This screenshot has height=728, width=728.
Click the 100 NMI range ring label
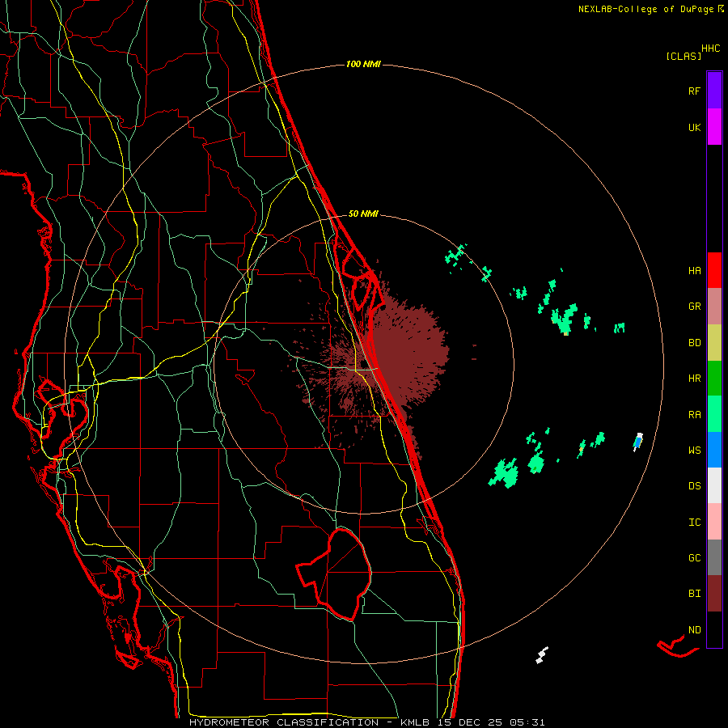pos(363,64)
